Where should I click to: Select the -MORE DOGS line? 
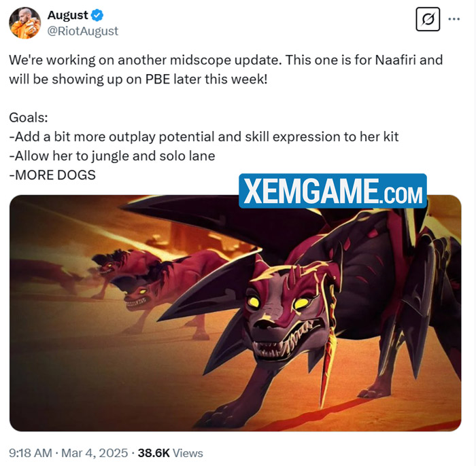(x=52, y=175)
